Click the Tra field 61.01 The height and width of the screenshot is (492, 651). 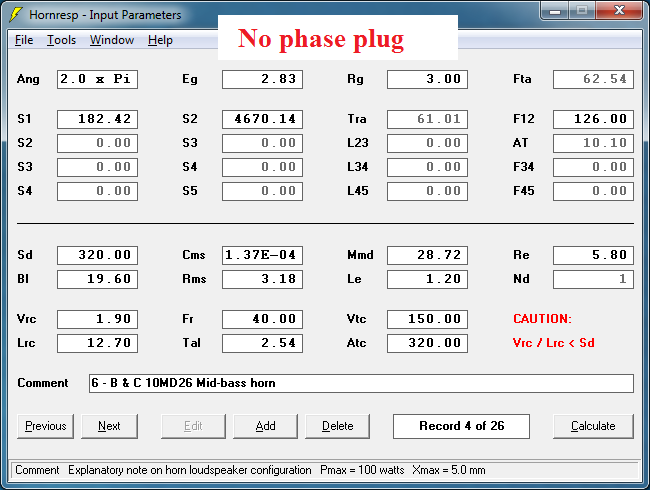(x=427, y=119)
